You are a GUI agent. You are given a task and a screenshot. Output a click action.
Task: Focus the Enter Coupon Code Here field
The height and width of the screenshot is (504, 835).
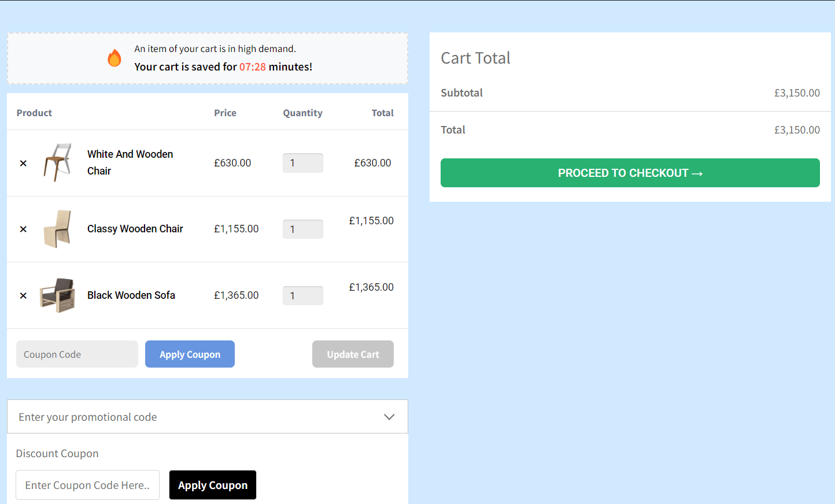87,485
